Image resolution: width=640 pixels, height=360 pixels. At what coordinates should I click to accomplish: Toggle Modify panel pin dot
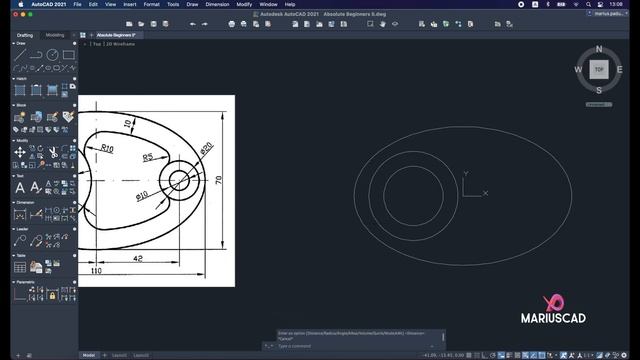pos(74,141)
